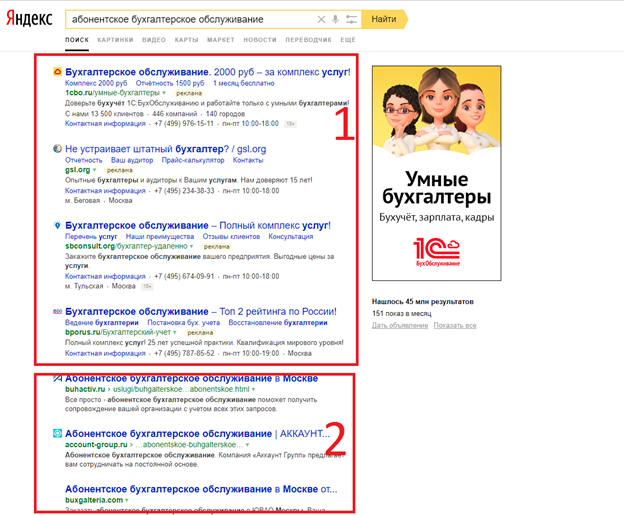Click the gsl.org globe favicon
624x515 pixels.
click(x=58, y=149)
